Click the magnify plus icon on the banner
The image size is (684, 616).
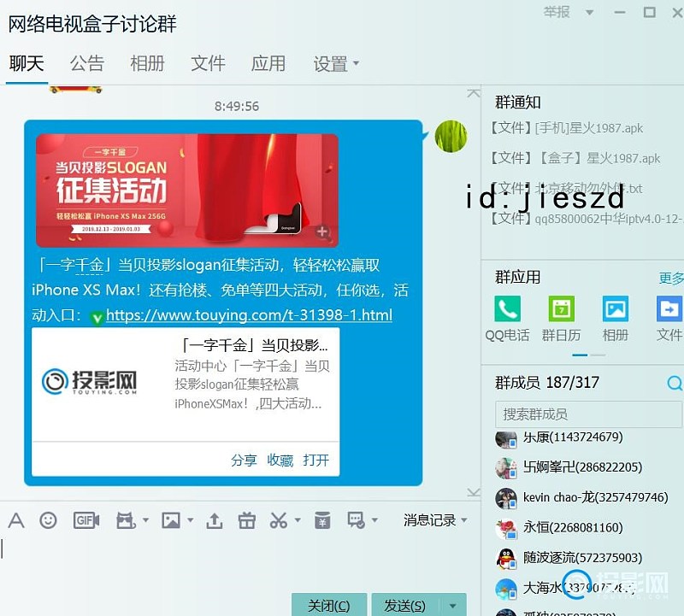[322, 232]
